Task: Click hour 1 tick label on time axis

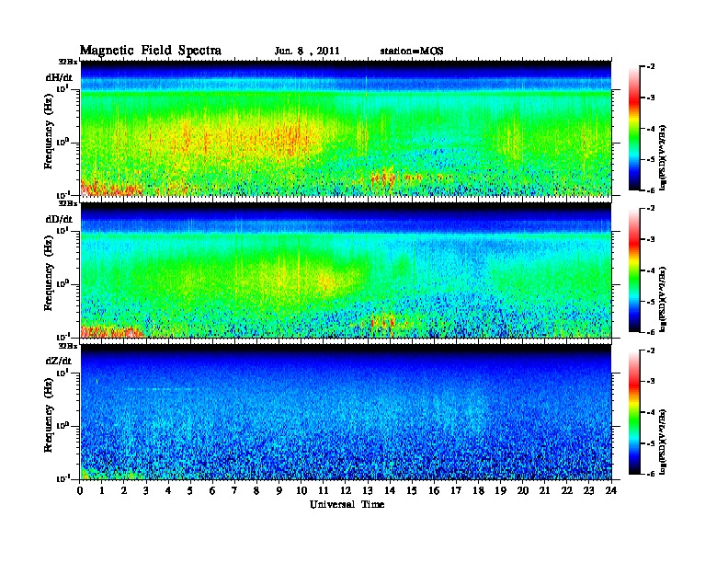Action: click(x=102, y=491)
